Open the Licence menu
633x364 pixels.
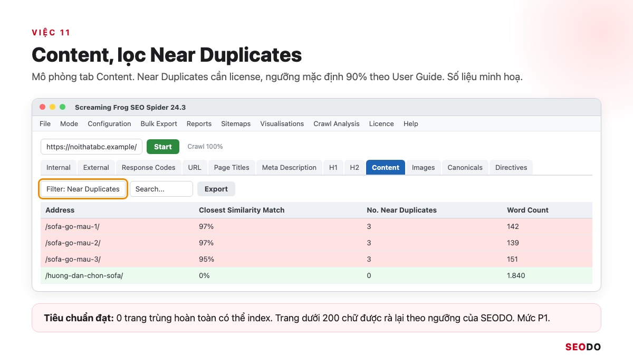381,123
